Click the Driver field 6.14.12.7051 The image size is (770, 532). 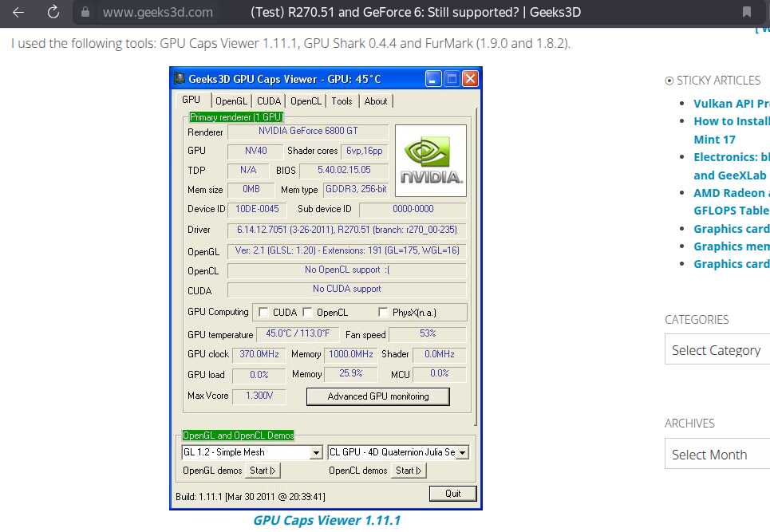point(346,230)
